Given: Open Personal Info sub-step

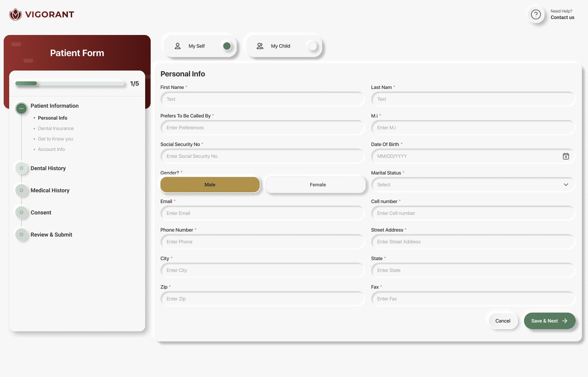Looking at the screenshot, I should (52, 118).
